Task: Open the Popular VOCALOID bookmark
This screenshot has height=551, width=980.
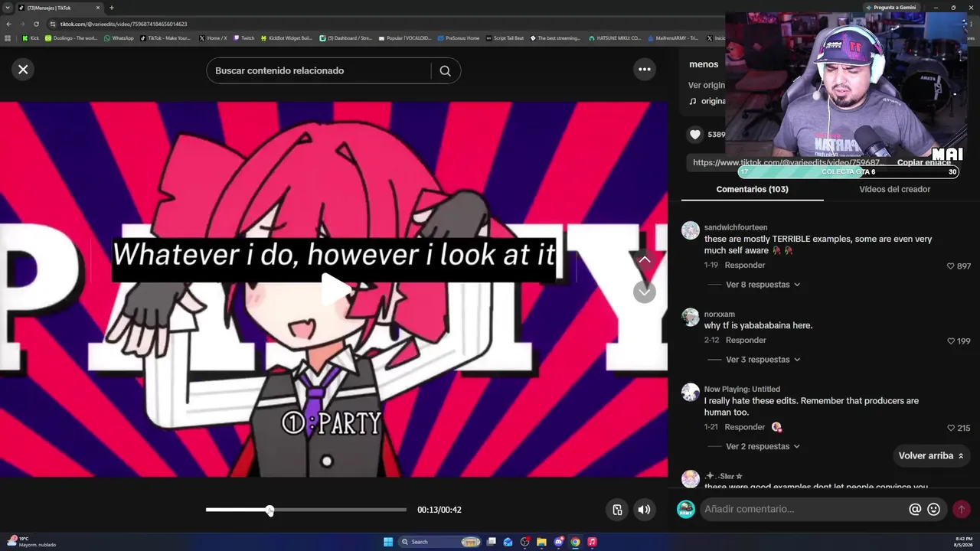Action: (405, 38)
